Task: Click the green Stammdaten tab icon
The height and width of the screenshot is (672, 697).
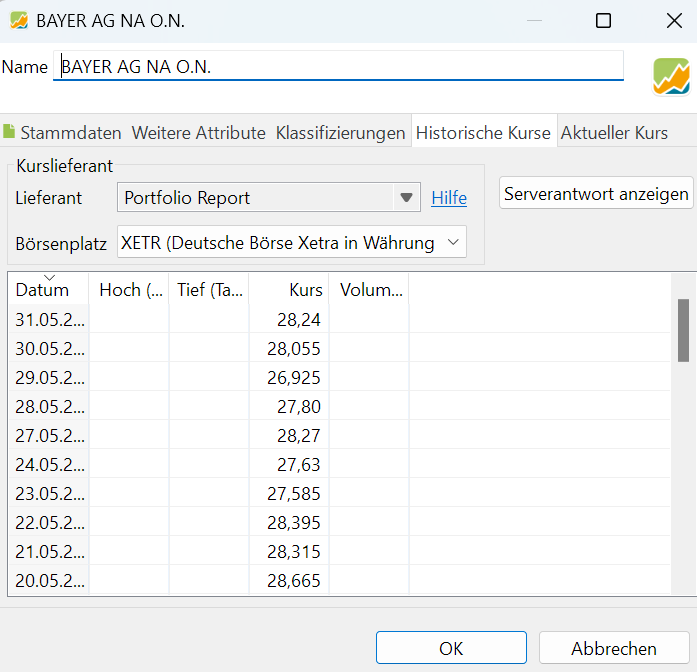Action: pyautogui.click(x=9, y=132)
